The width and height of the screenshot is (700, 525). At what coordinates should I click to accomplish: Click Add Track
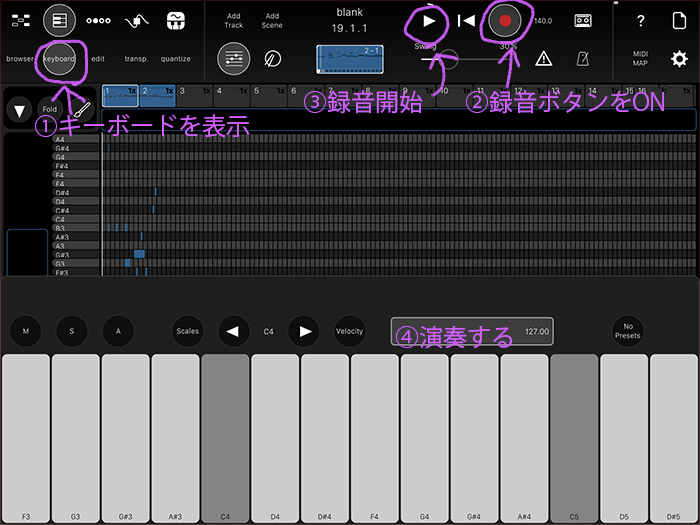(233, 21)
